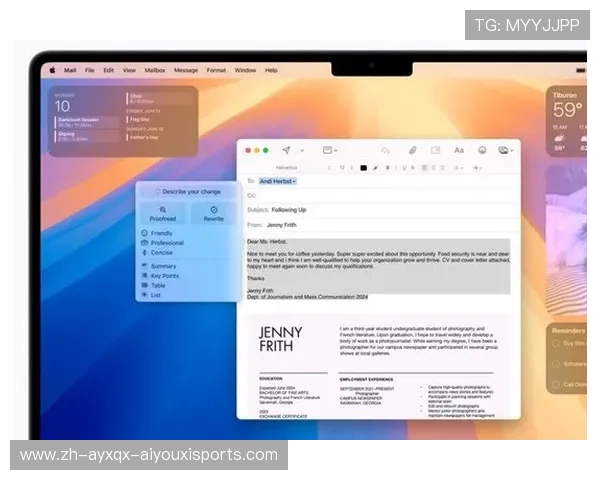Open the Message menu
600x480 pixels.
click(x=186, y=70)
